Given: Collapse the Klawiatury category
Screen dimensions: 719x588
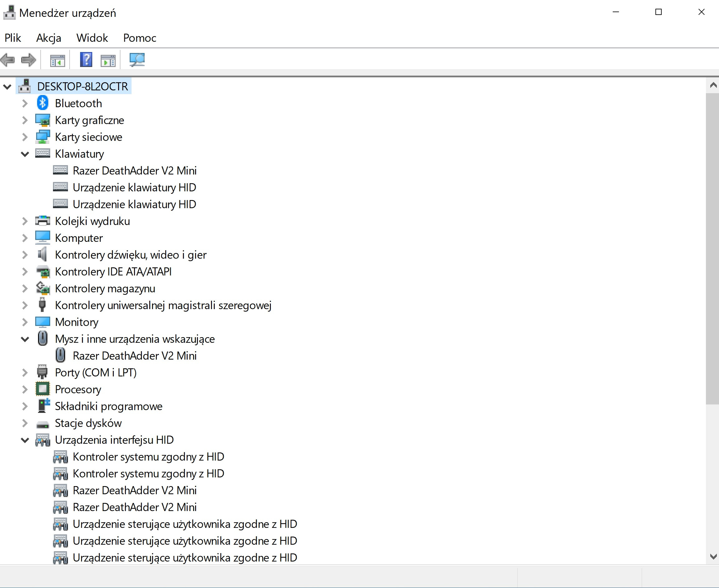Looking at the screenshot, I should coord(25,154).
